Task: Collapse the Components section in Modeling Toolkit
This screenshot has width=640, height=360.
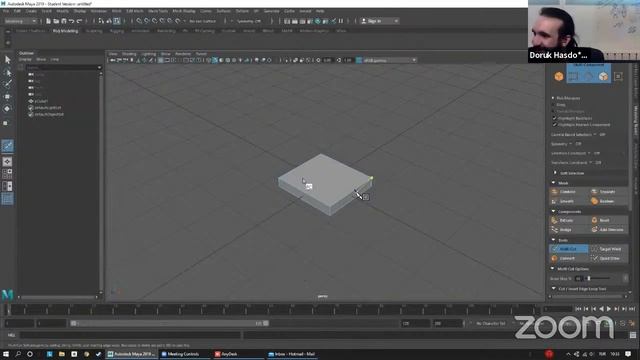Action: click(553, 211)
